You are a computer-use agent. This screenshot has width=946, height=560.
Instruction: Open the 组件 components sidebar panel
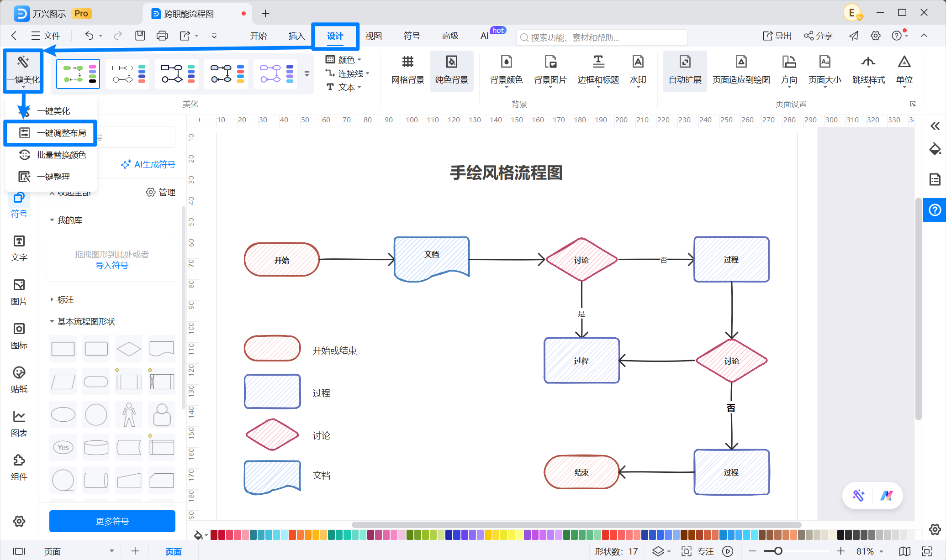(19, 467)
